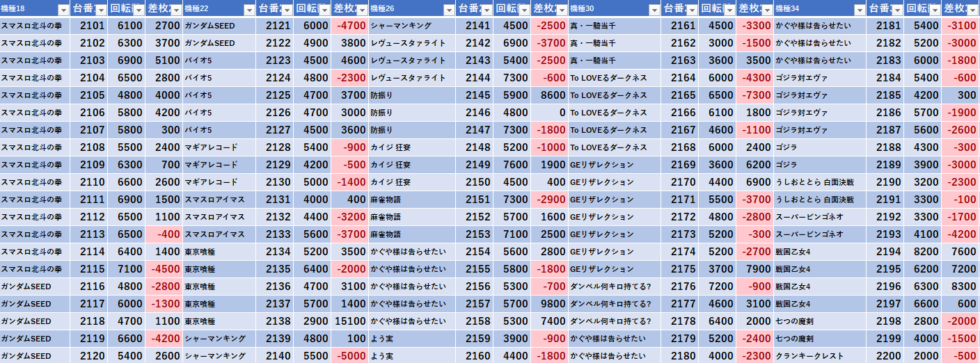Image resolution: width=980 pixels, height=363 pixels.
Task: Open 差枚 filter arrow in the 機種26 group
Action: [x=562, y=10]
